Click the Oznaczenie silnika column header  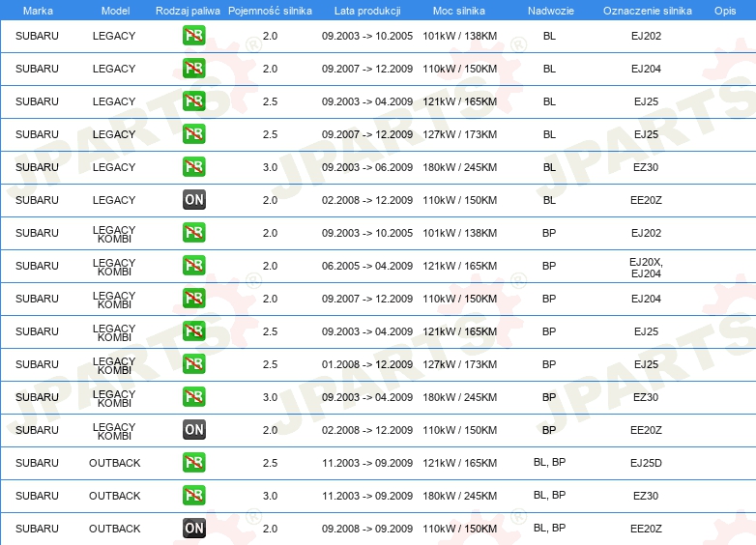coord(647,11)
